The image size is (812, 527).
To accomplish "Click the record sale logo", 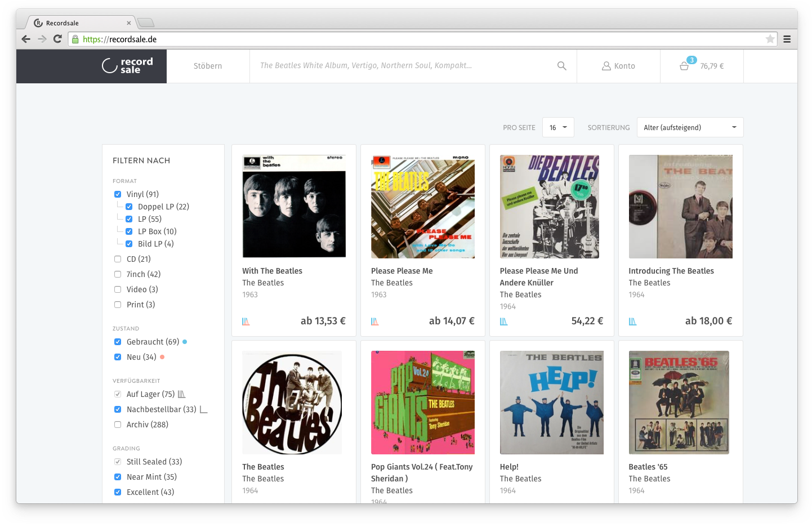I will click(x=127, y=66).
